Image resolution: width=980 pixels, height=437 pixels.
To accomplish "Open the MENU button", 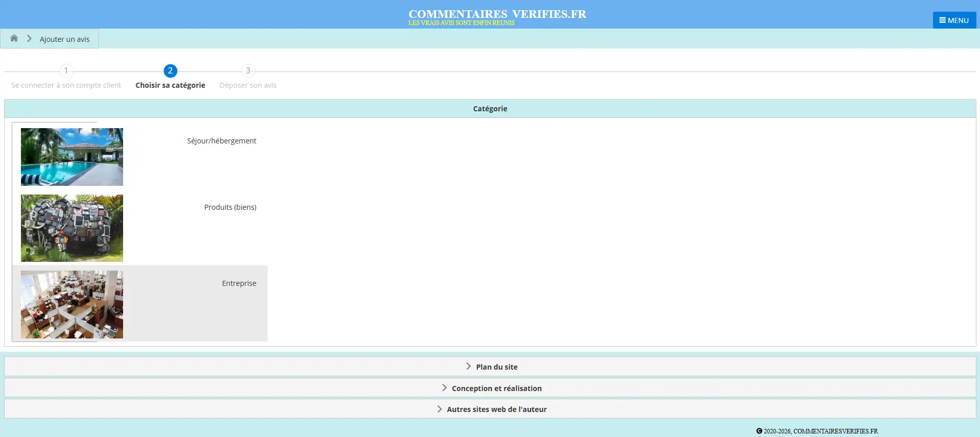I will coord(954,20).
